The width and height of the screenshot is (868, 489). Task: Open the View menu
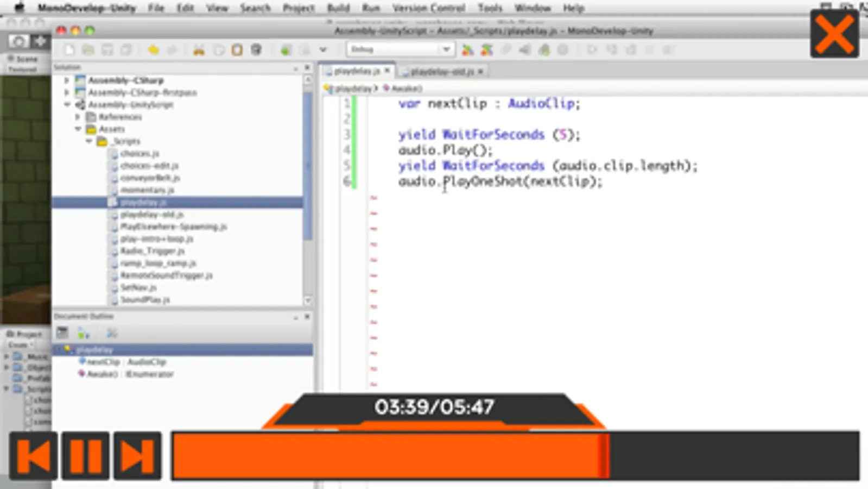tap(217, 8)
